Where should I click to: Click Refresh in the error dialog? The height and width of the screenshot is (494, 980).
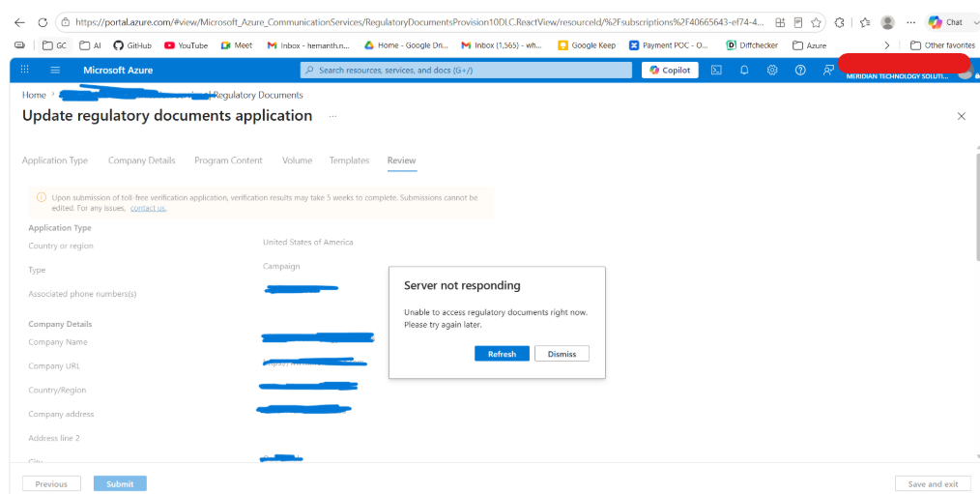tap(502, 353)
